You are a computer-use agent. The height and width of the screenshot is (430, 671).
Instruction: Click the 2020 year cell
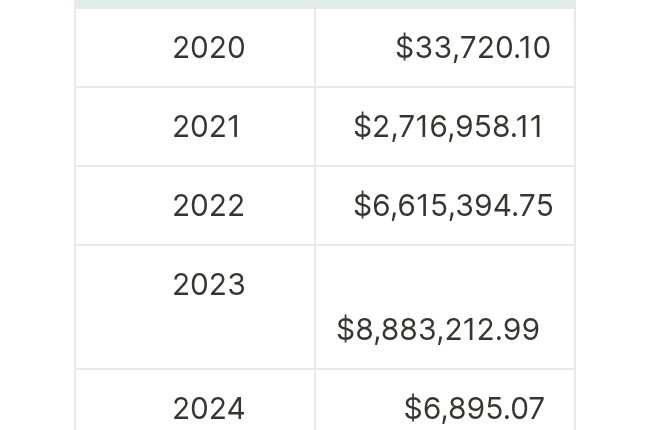click(208, 48)
